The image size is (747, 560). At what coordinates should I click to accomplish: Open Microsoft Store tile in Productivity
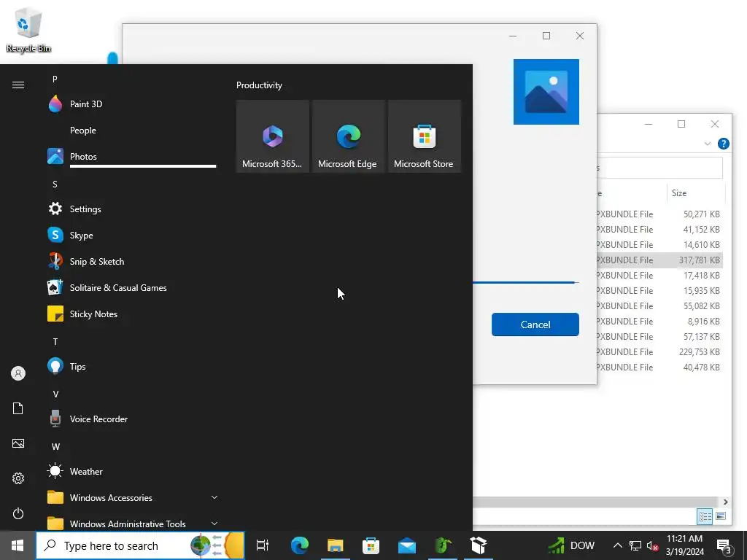pyautogui.click(x=425, y=136)
